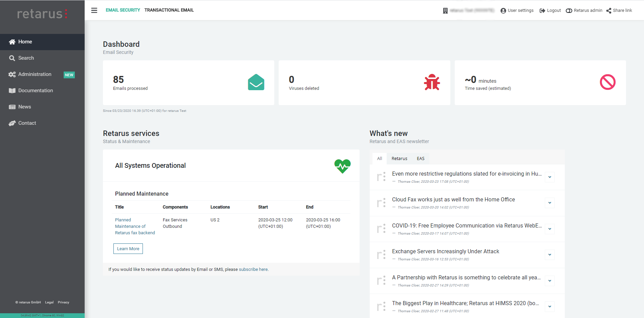The height and width of the screenshot is (318, 644).
Task: Expand the HIMSS 2020 Healthcare item
Action: [550, 306]
